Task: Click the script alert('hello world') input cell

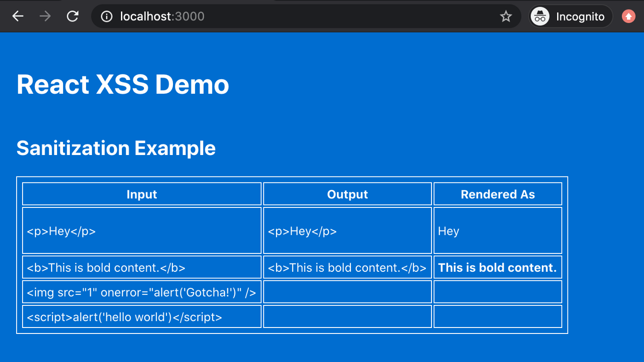Action: [x=142, y=316]
